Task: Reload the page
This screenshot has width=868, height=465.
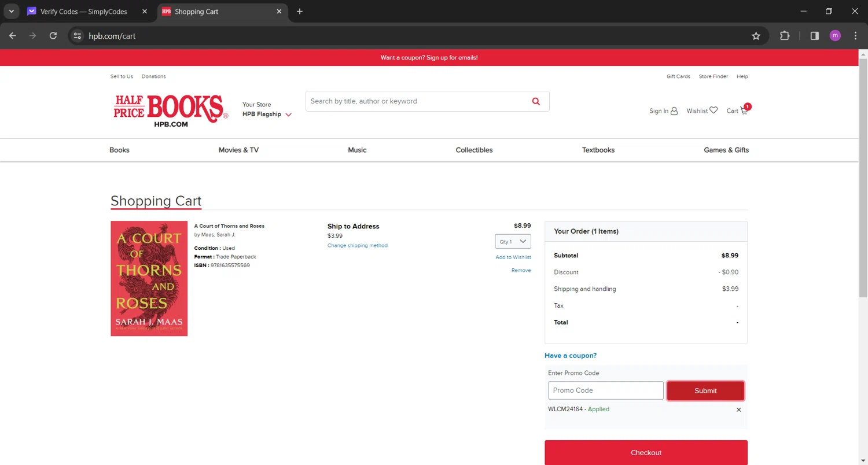Action: [53, 36]
